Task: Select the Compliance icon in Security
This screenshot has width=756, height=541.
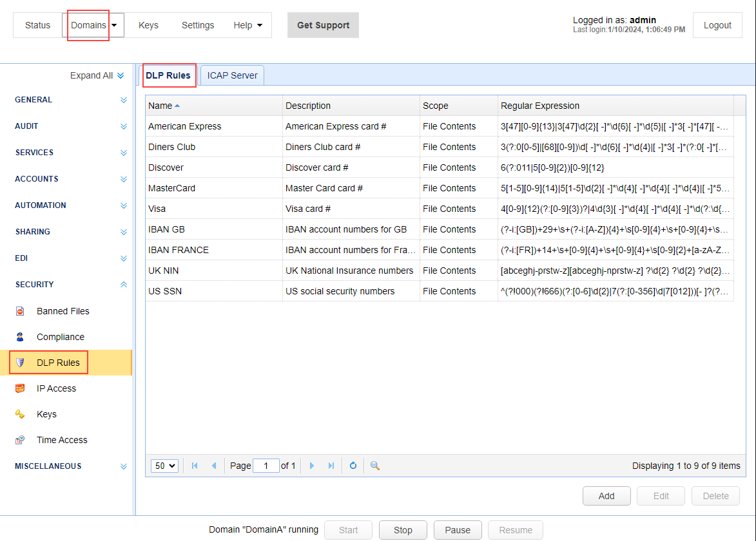Action: click(x=20, y=337)
